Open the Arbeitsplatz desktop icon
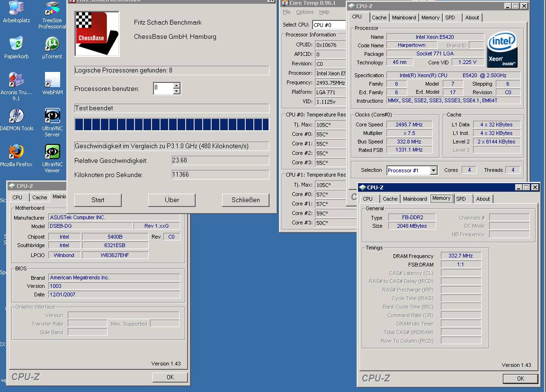 [17, 12]
